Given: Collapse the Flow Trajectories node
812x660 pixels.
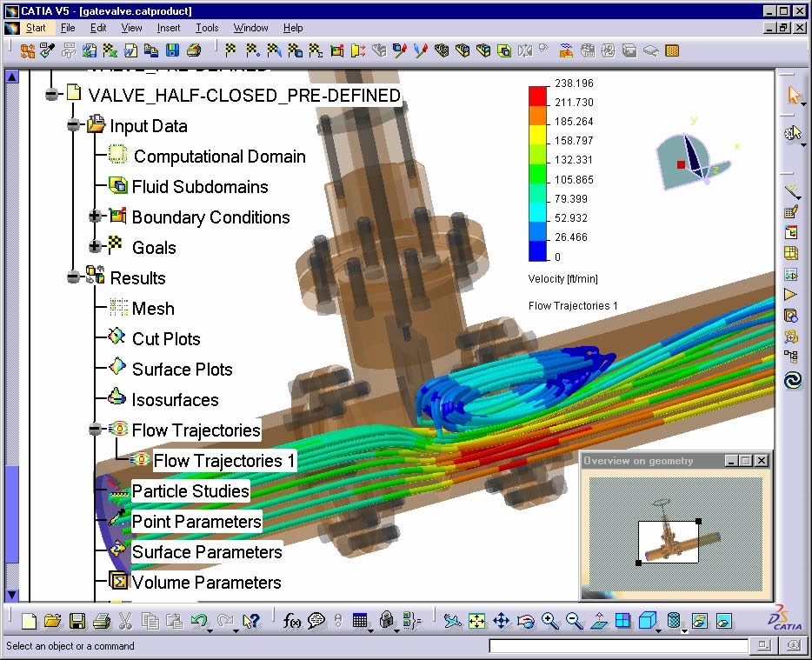Looking at the screenshot, I should (x=95, y=430).
